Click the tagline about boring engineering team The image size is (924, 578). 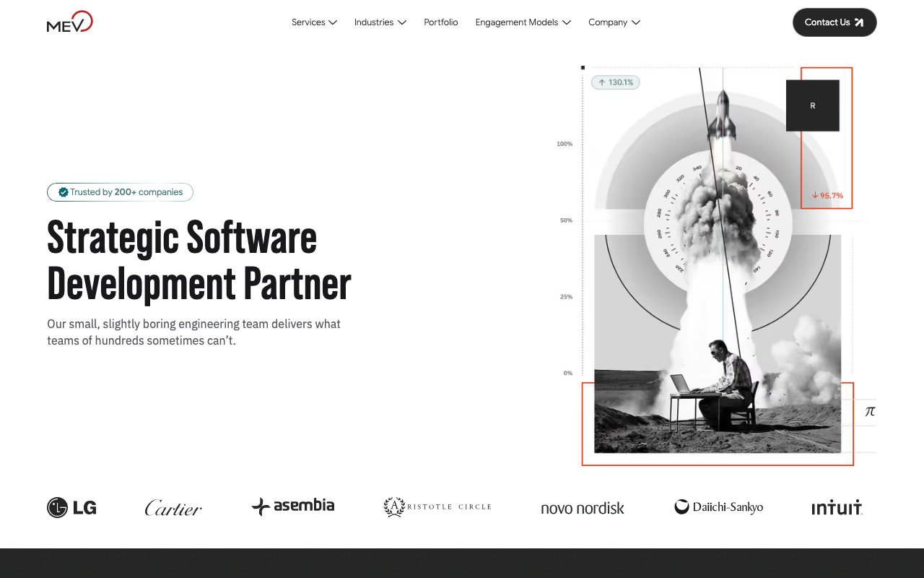(x=194, y=332)
